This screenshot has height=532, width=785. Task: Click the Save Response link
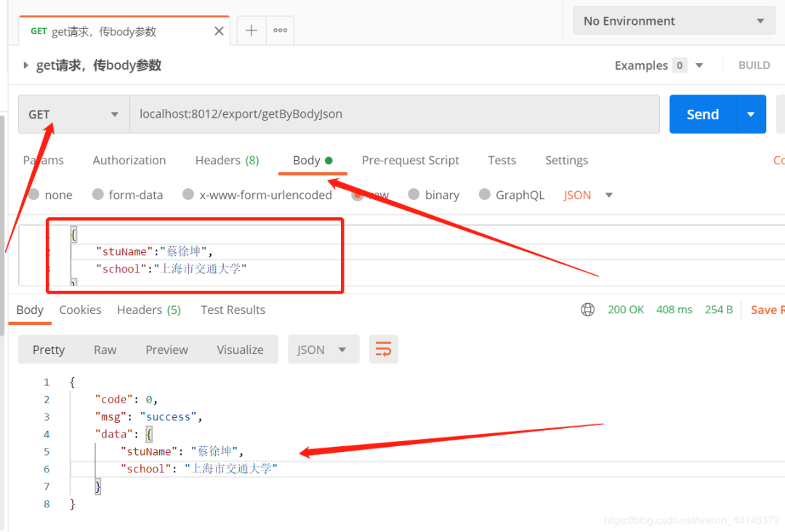768,310
